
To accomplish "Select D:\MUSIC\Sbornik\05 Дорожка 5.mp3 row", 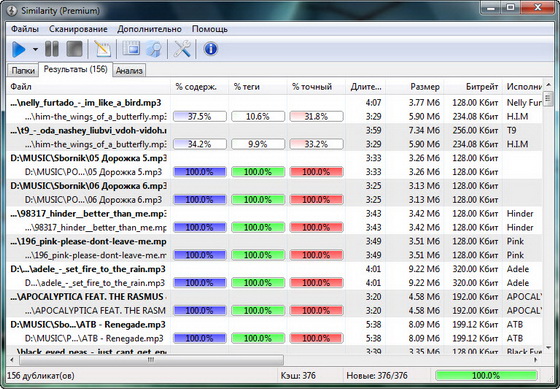I will (x=274, y=158).
